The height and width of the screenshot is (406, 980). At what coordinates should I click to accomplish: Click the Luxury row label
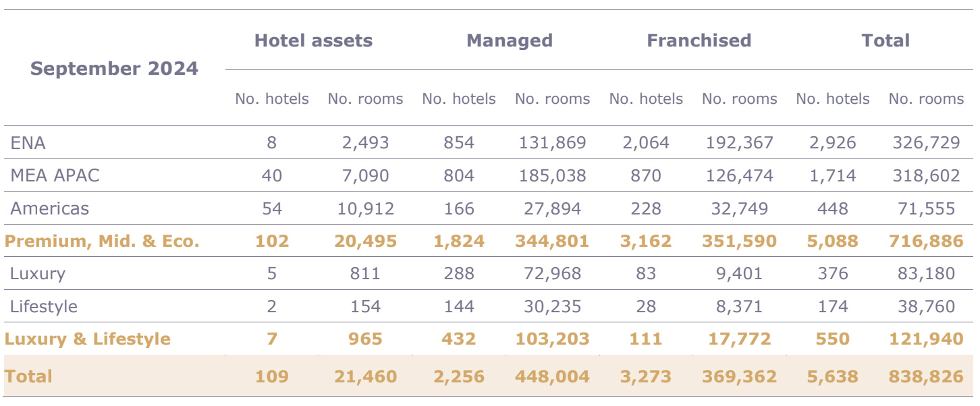[x=38, y=274]
